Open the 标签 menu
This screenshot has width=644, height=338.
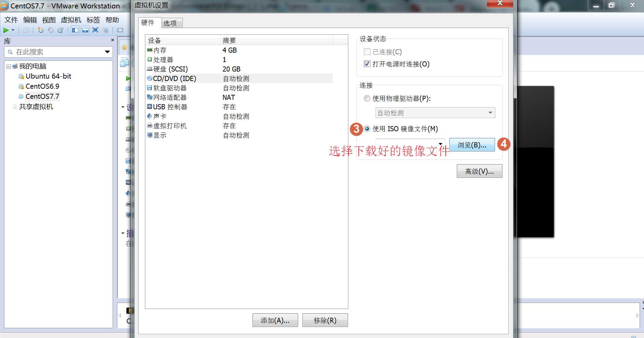click(x=93, y=20)
